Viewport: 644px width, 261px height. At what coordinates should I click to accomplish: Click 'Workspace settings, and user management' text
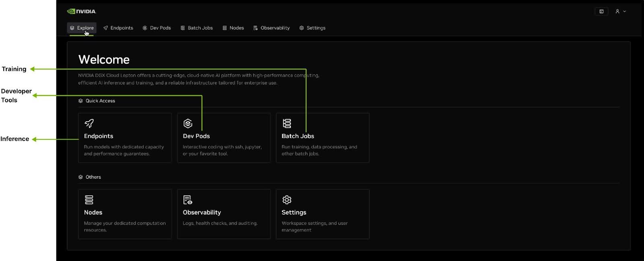pyautogui.click(x=314, y=226)
